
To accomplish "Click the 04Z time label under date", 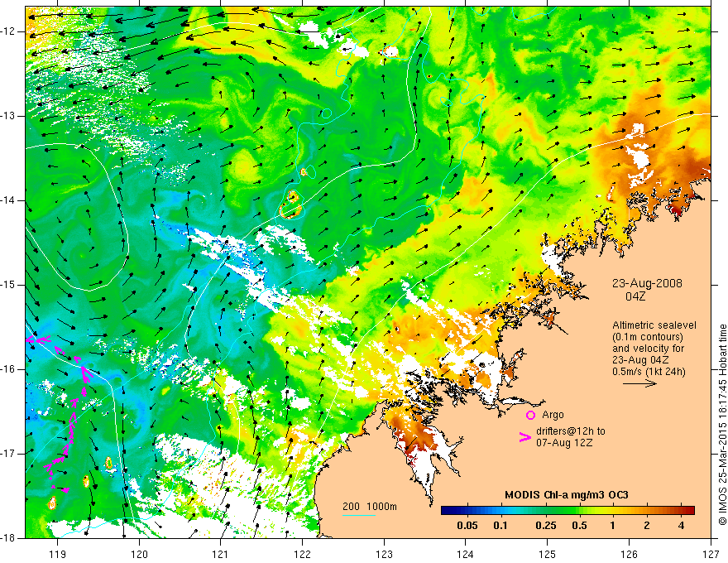I will pos(635,296).
